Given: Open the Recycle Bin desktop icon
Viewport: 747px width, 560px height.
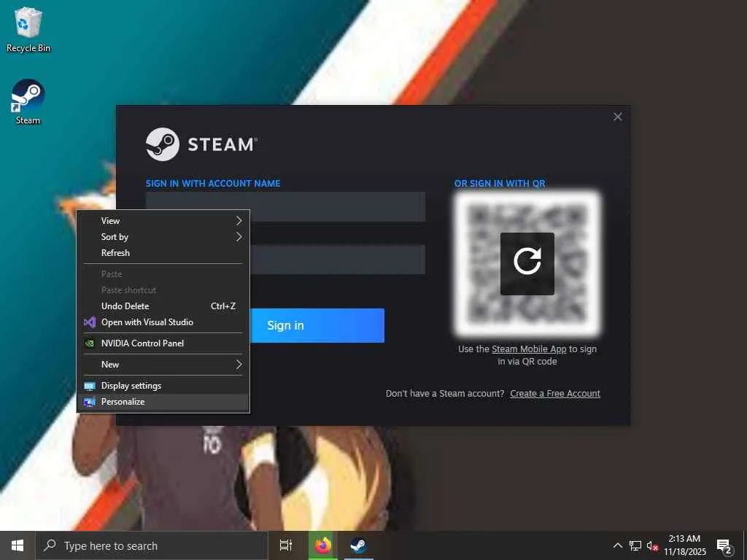Looking at the screenshot, I should click(x=28, y=29).
